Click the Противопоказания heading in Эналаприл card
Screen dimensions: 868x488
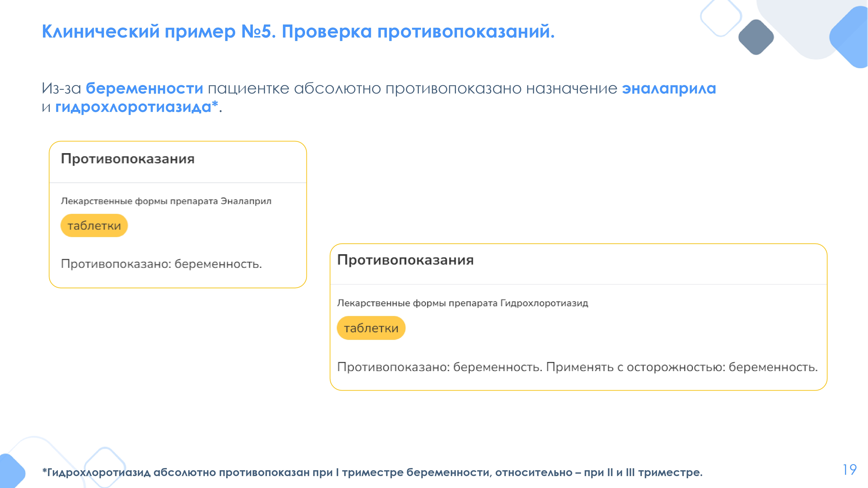pyautogui.click(x=128, y=159)
